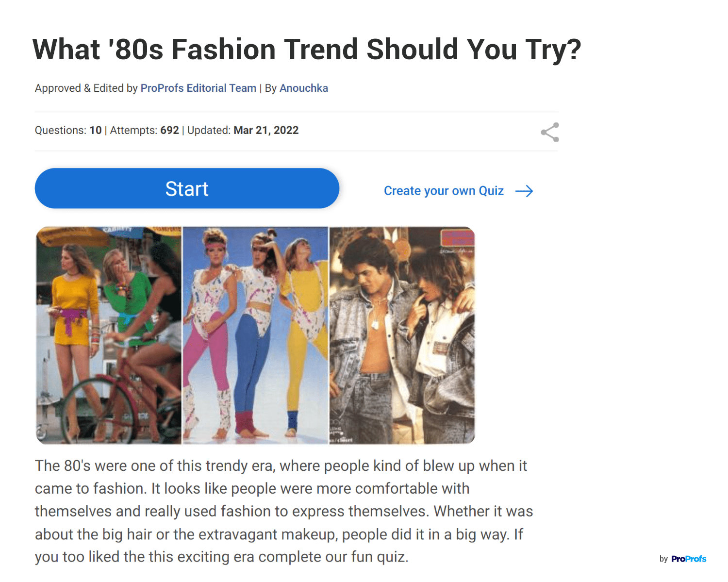Click the Attempts count 692
This screenshot has width=728, height=582.
coord(169,130)
